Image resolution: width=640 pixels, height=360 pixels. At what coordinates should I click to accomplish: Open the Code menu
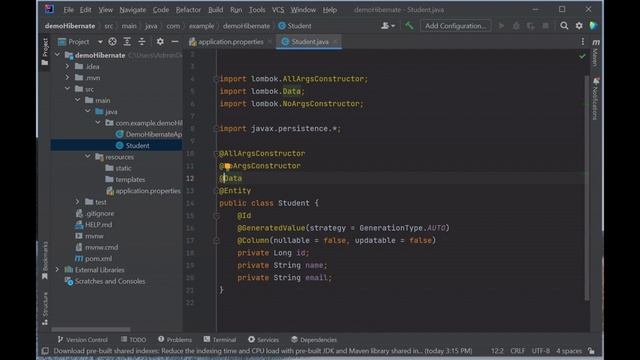(160, 10)
